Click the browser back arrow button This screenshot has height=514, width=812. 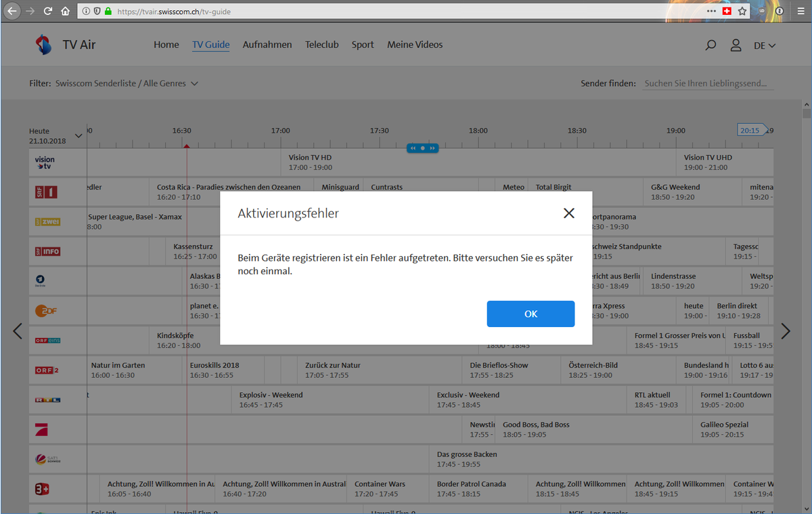pos(12,11)
